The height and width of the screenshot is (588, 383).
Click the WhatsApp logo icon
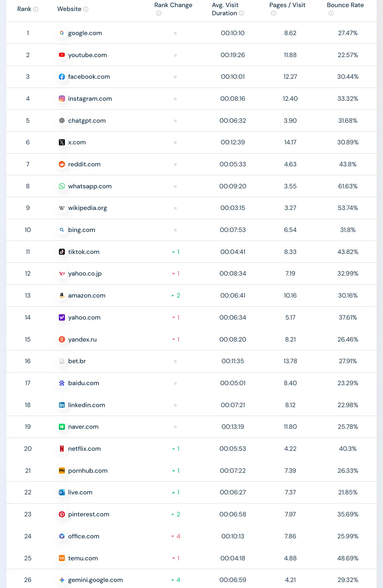pos(62,186)
